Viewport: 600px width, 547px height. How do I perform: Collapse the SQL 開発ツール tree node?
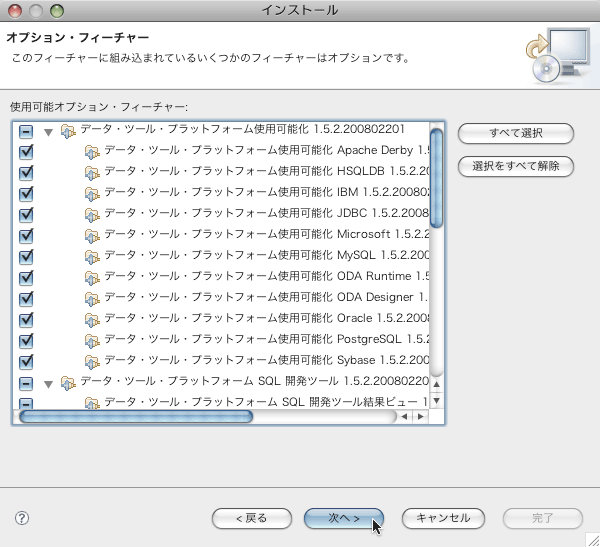(x=48, y=384)
